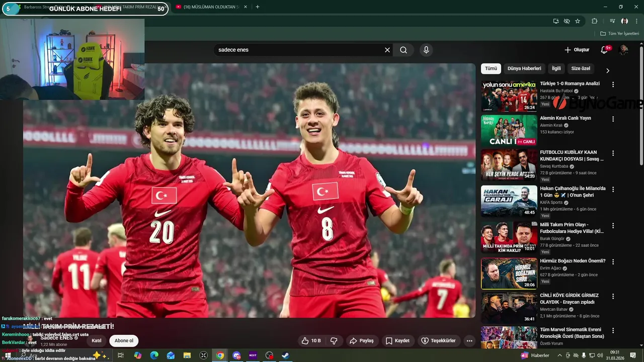Open the YouTube account avatar menu
Screen dimensions: 644x362
[x=623, y=50]
